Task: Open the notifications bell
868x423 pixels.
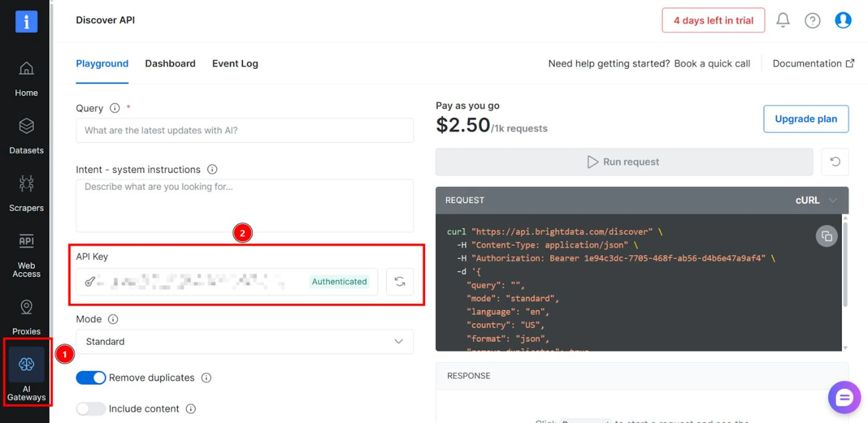Action: [x=783, y=20]
